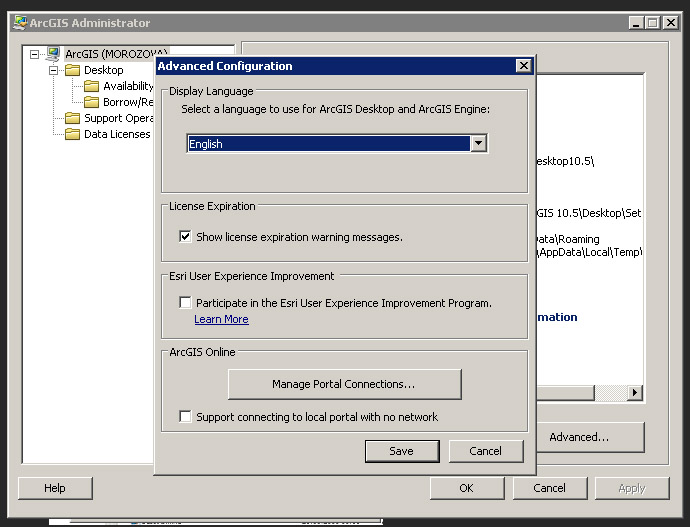Click the Data Licenses folder icon
This screenshot has width=690, height=527.
[x=72, y=134]
